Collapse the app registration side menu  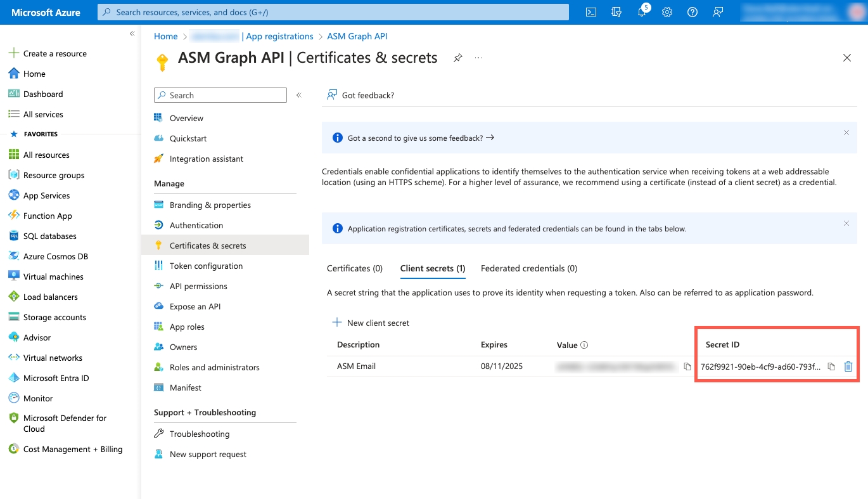click(298, 95)
